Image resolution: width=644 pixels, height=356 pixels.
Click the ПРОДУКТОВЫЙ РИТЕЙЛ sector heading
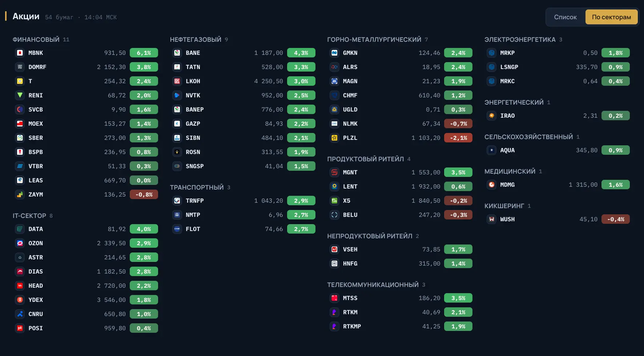[366, 159]
